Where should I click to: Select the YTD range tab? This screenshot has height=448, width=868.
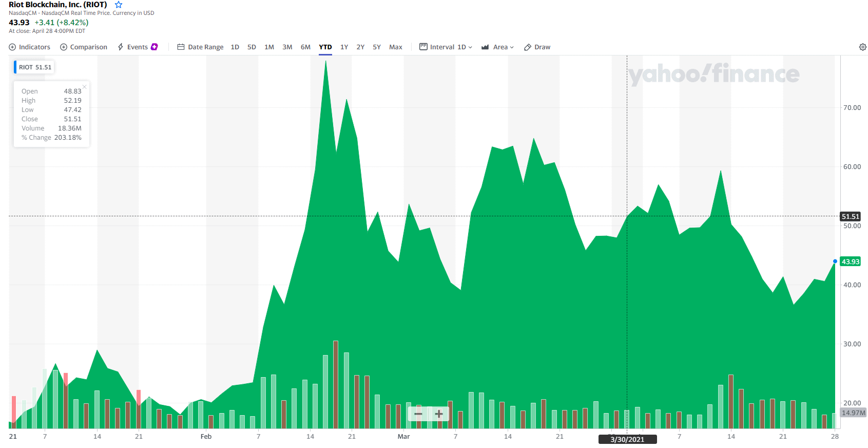click(325, 47)
